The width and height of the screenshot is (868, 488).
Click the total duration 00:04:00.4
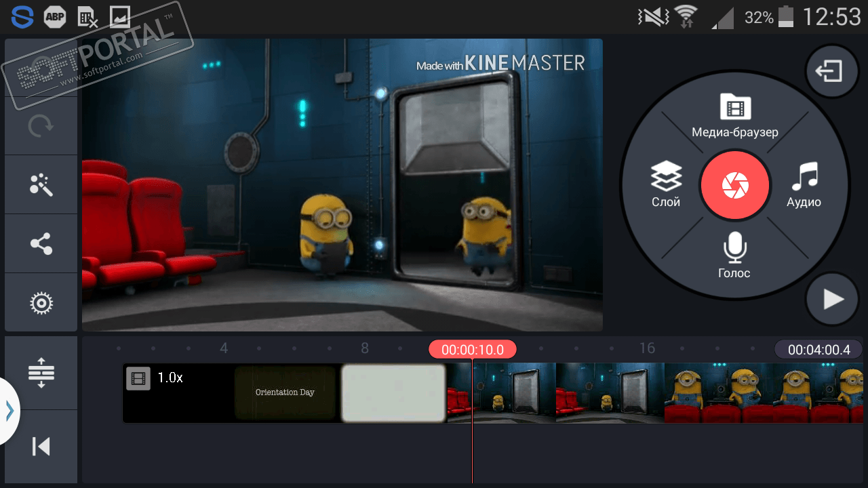click(x=818, y=350)
